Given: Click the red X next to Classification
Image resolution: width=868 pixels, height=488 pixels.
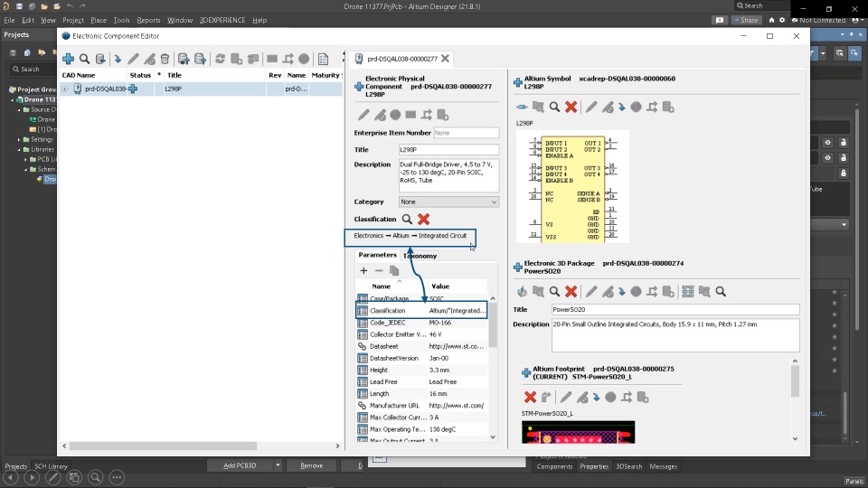Looking at the screenshot, I should (423, 219).
